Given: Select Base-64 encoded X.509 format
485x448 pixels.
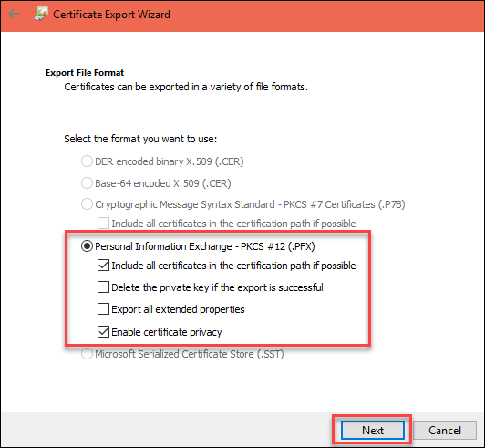Looking at the screenshot, I should pyautogui.click(x=87, y=183).
